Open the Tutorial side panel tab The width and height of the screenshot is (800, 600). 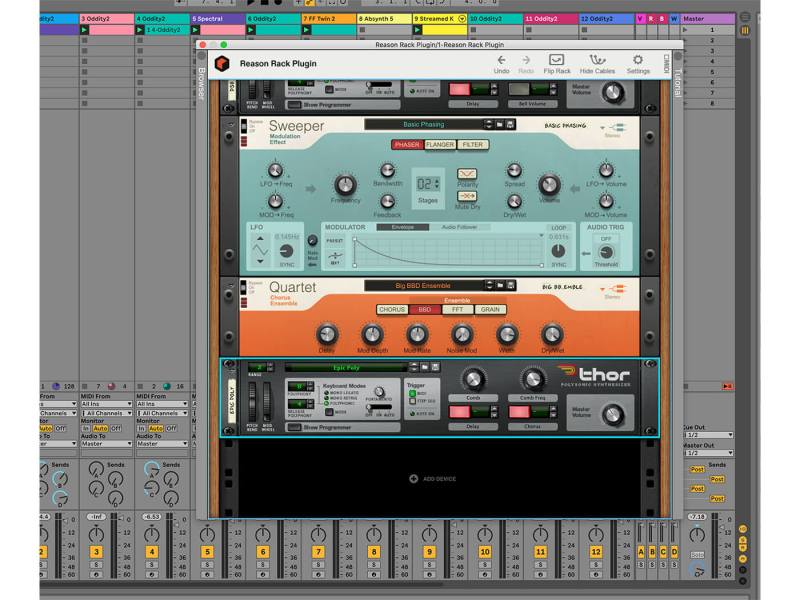pyautogui.click(x=678, y=83)
